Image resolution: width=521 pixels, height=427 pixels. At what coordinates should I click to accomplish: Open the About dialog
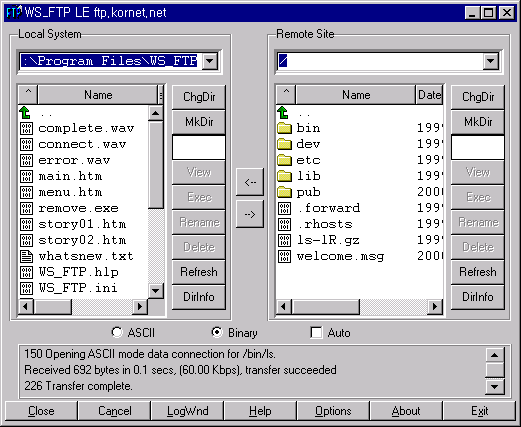pyautogui.click(x=406, y=411)
